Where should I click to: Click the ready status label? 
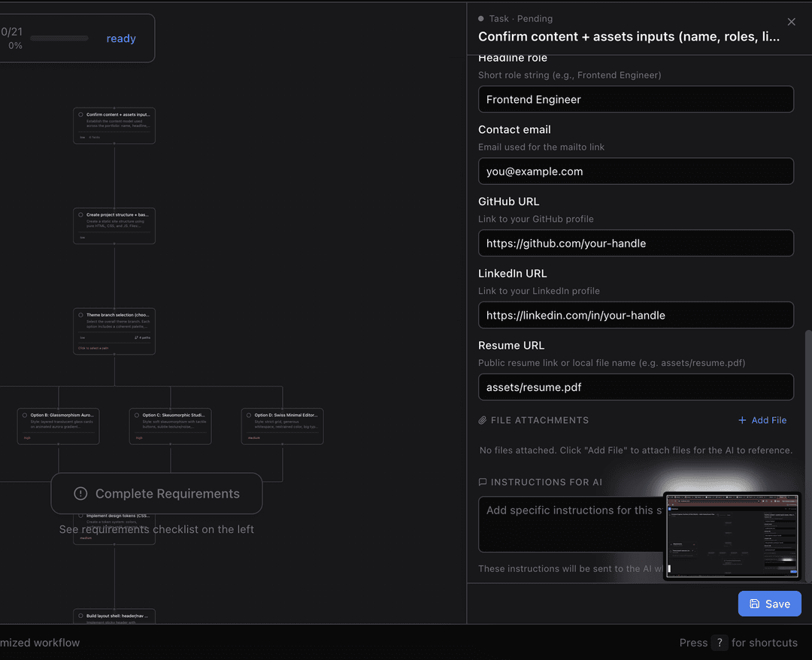click(120, 39)
